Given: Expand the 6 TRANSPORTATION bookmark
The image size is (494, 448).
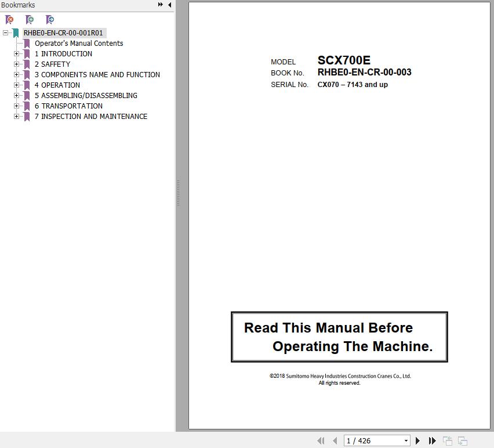Looking at the screenshot, I should click(x=16, y=106).
